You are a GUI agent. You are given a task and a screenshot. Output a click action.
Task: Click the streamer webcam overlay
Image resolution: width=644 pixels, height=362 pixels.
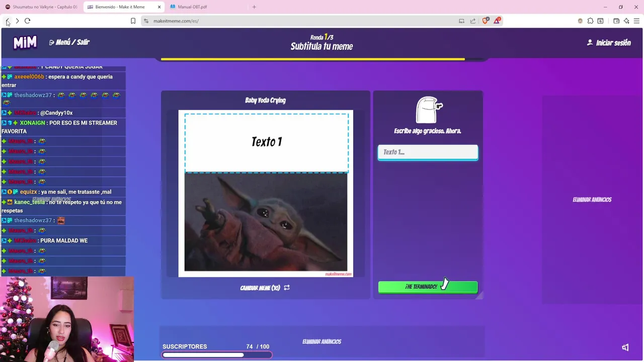click(67, 319)
